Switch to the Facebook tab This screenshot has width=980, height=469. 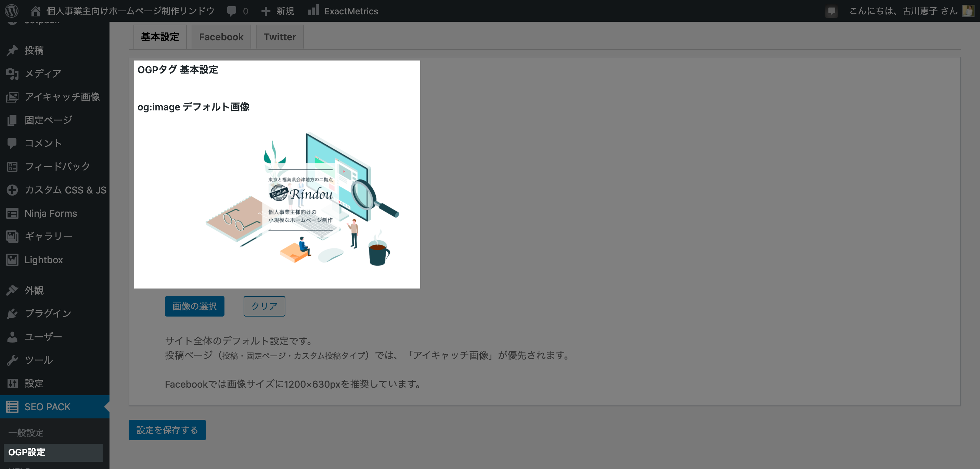point(221,37)
